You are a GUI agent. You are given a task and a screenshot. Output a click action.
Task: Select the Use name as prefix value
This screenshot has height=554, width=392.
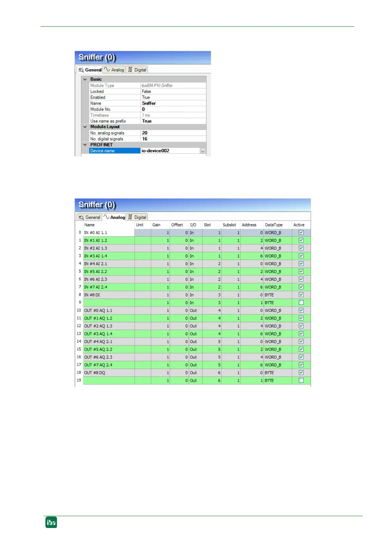click(173, 121)
